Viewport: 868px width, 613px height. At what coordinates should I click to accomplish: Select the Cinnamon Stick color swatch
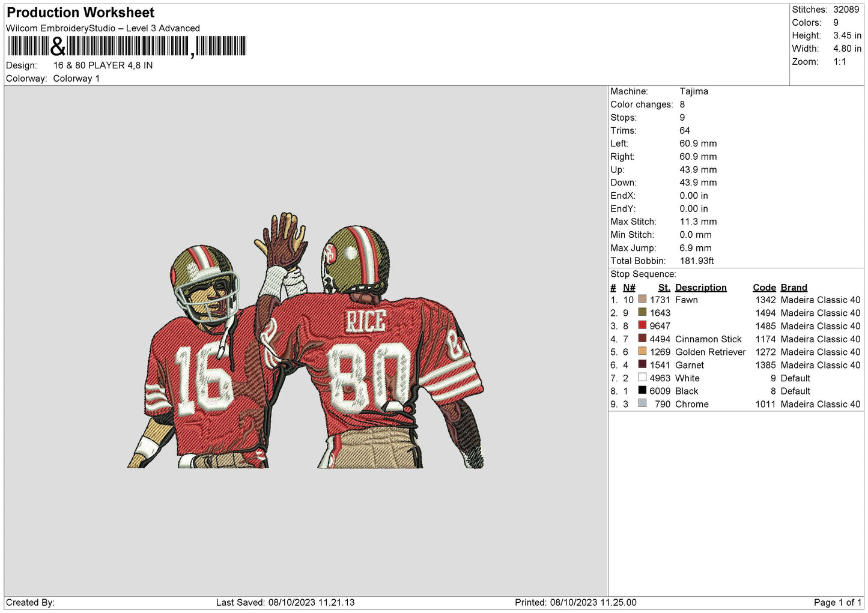pos(642,339)
